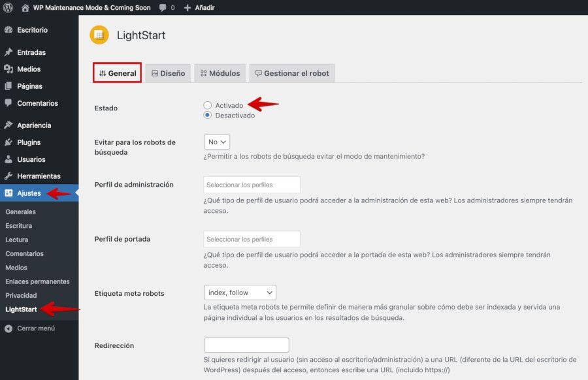Open Medios under Ajustes submenu
The height and width of the screenshot is (380, 588).
point(16,268)
